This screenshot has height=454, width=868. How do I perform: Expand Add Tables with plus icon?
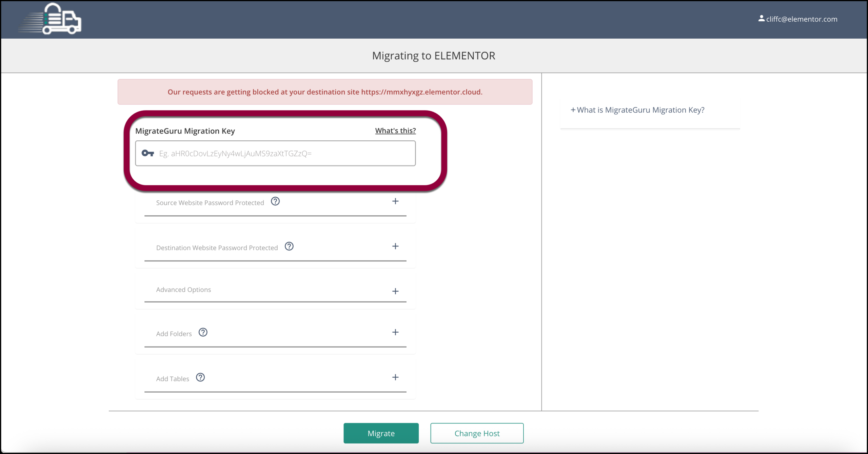(x=395, y=377)
